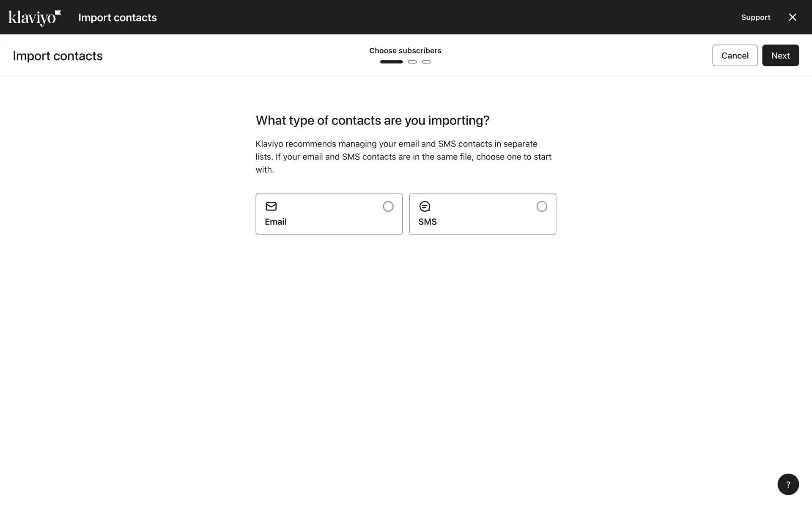Click the first step progress indicator
The width and height of the screenshot is (812, 508).
click(391, 62)
